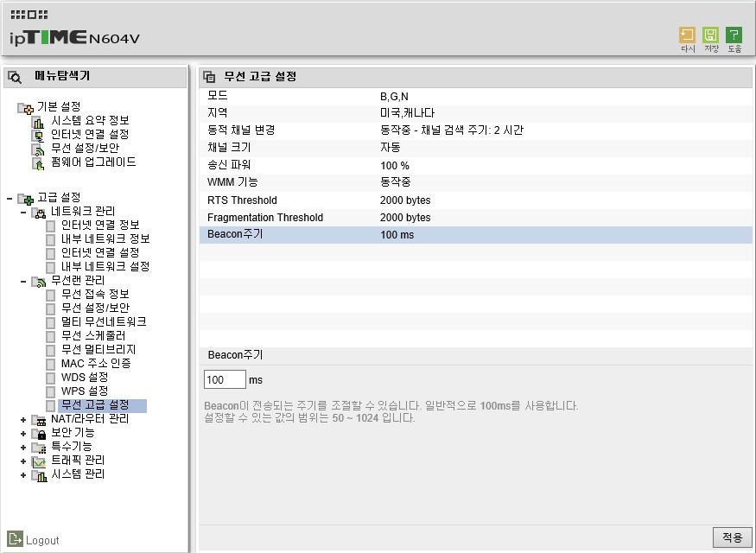Click the 무선 고급 설정 header icon
756x553 pixels.
coord(209,77)
